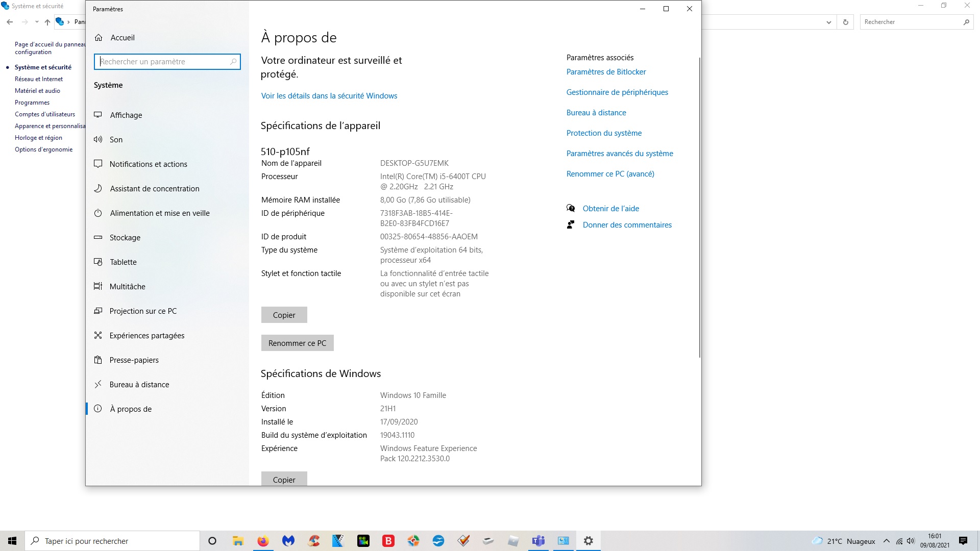Viewport: 980px width, 551px height.
Task: Select build number 19043.1110 text
Action: pyautogui.click(x=397, y=435)
